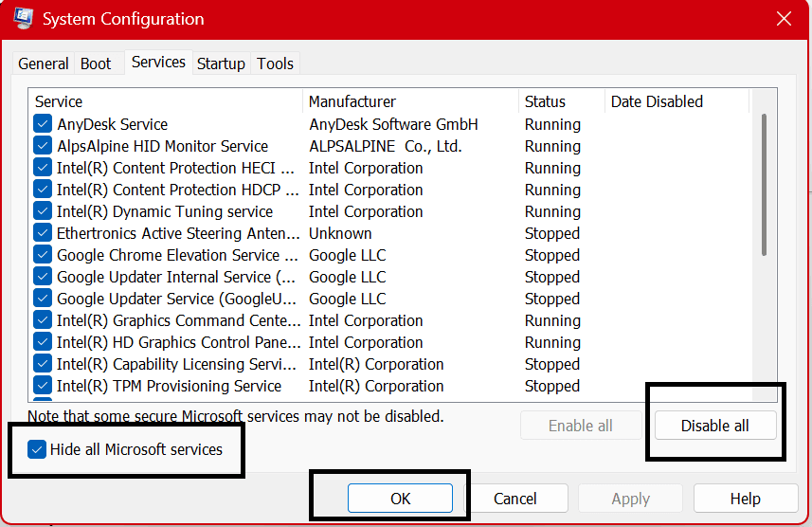Select the AnyDesk Service row name
Screen dimensions: 812x527
[x=113, y=124]
